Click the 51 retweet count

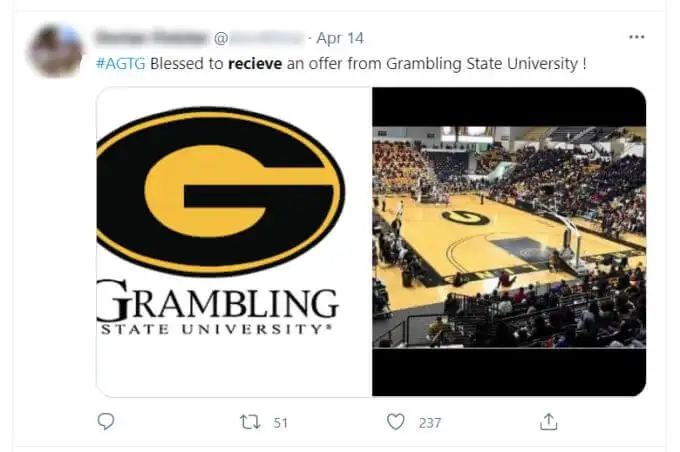[281, 423]
